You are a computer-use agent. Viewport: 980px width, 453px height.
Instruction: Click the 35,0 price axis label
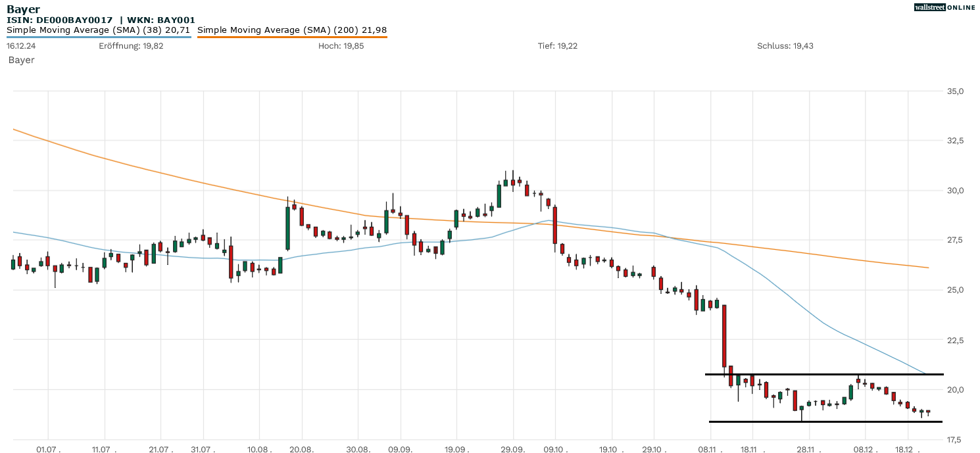[x=954, y=91]
